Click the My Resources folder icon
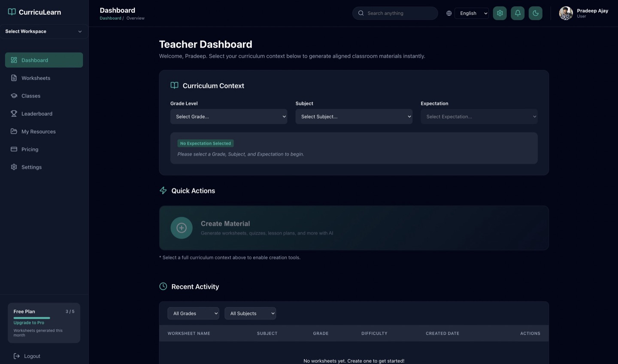 [x=14, y=131]
